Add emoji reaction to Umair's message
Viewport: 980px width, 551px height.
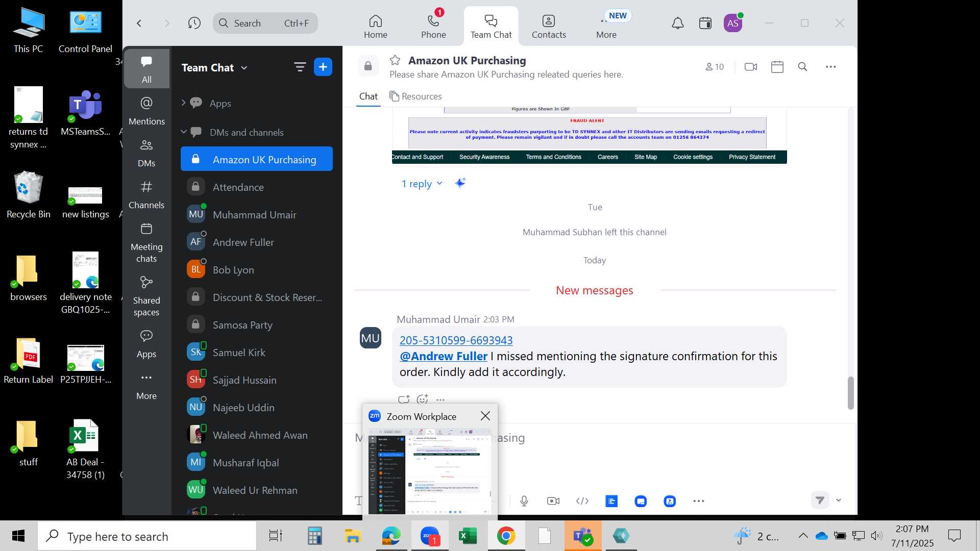[422, 399]
